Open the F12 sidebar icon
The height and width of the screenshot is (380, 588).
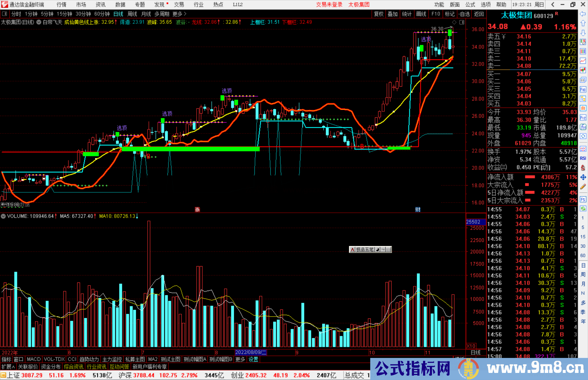(583, 118)
